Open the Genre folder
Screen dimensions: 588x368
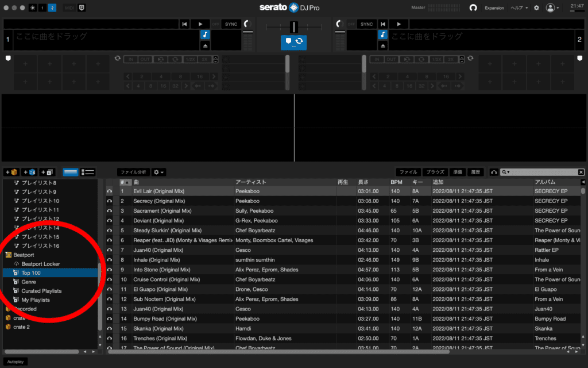coord(29,282)
